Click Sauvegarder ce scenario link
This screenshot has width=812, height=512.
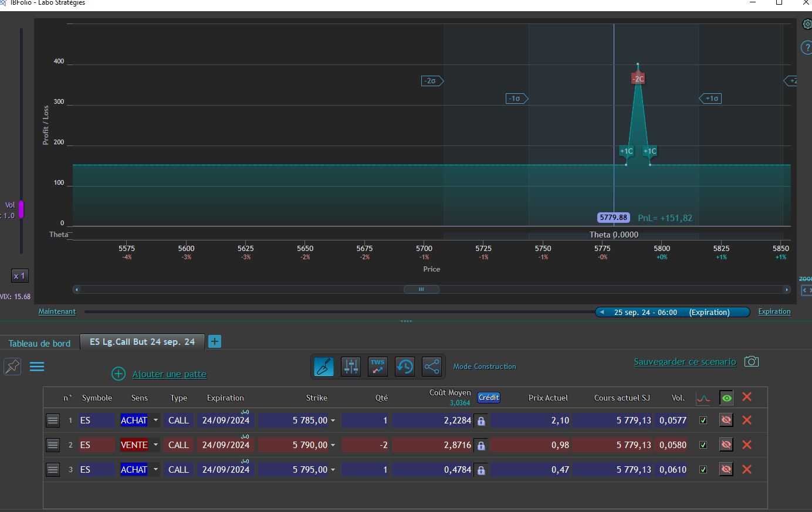tap(684, 362)
